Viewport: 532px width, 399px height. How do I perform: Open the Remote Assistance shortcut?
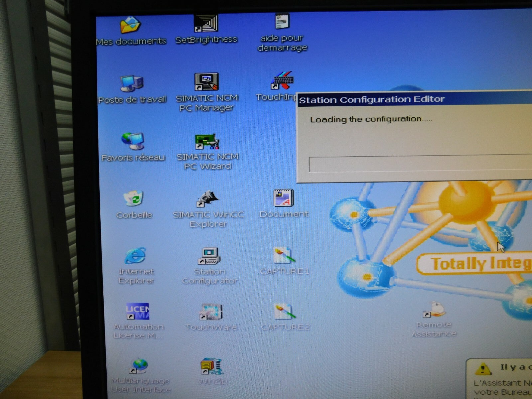click(434, 310)
